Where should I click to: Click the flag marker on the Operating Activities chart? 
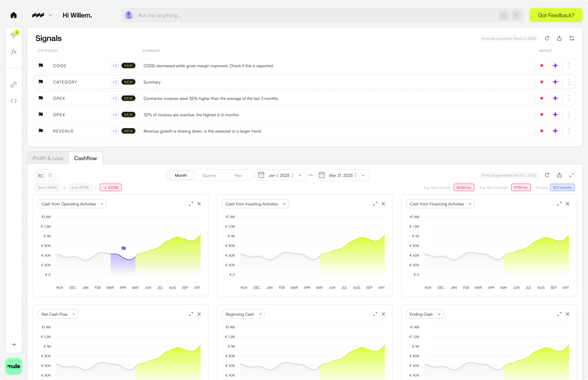click(124, 248)
